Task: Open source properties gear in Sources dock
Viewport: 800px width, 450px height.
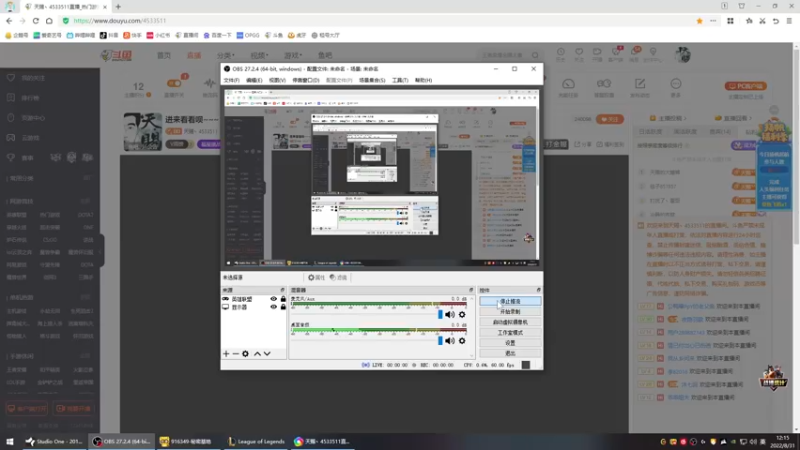Action: point(245,354)
